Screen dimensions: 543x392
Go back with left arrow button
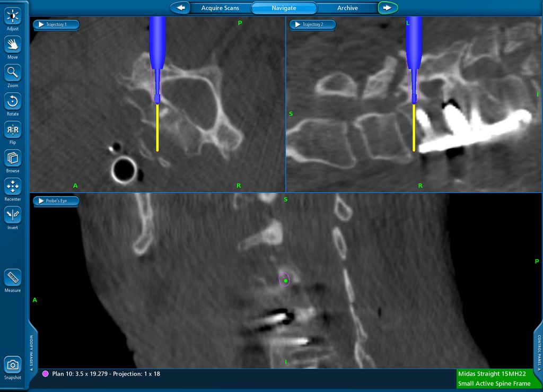click(181, 8)
